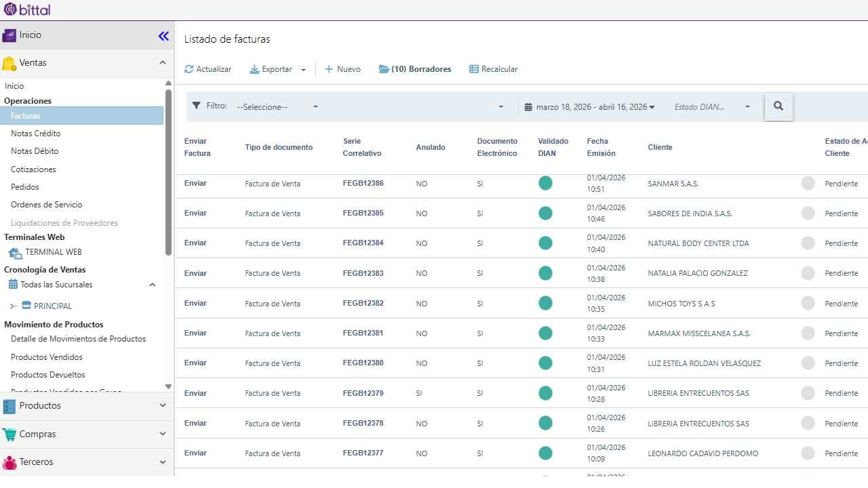Select serie FEGB12384 cell
The height and width of the screenshot is (488, 868).
tap(363, 243)
